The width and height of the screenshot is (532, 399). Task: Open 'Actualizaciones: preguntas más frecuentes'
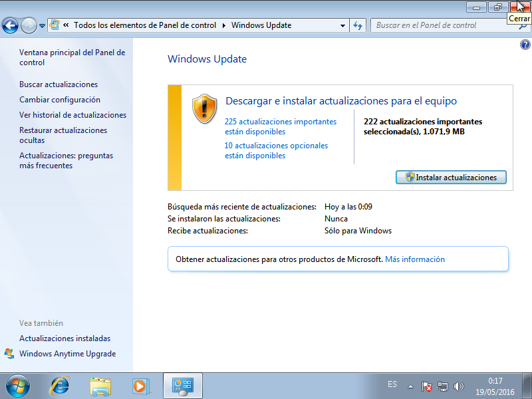coord(66,160)
